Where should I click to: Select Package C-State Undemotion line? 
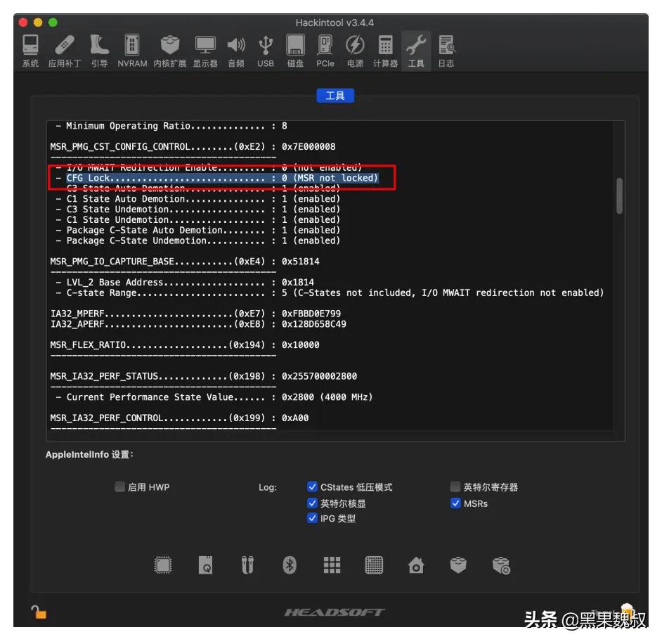(198, 240)
